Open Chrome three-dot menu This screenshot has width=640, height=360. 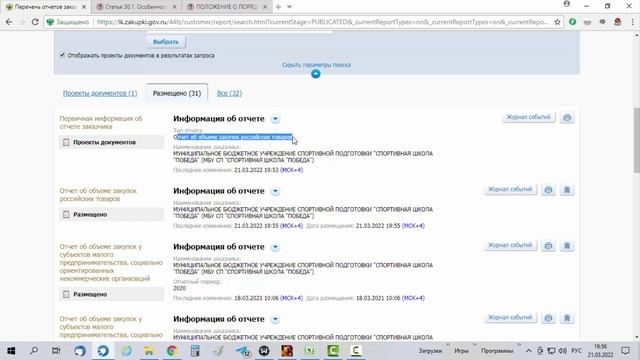click(x=633, y=22)
